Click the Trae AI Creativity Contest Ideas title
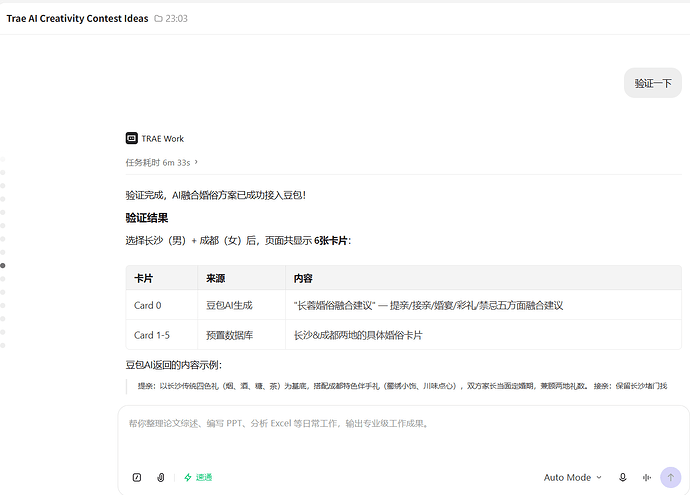 (x=77, y=18)
